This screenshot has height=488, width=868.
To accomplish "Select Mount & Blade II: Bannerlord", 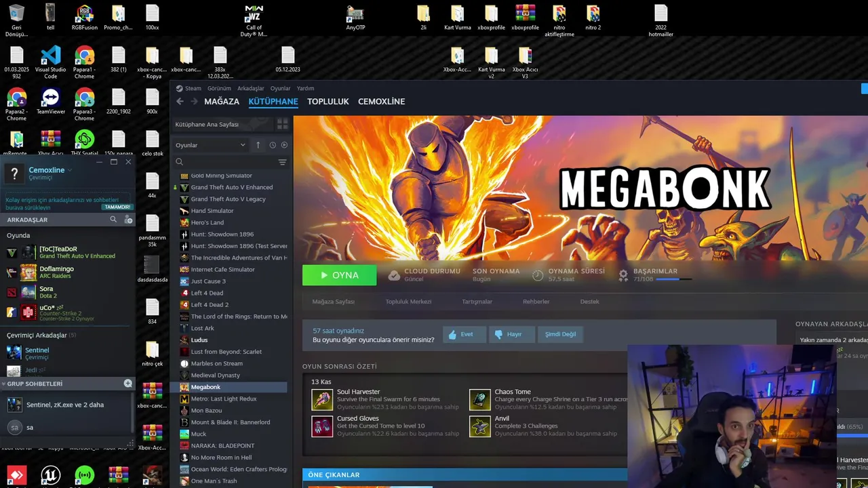I will click(231, 422).
